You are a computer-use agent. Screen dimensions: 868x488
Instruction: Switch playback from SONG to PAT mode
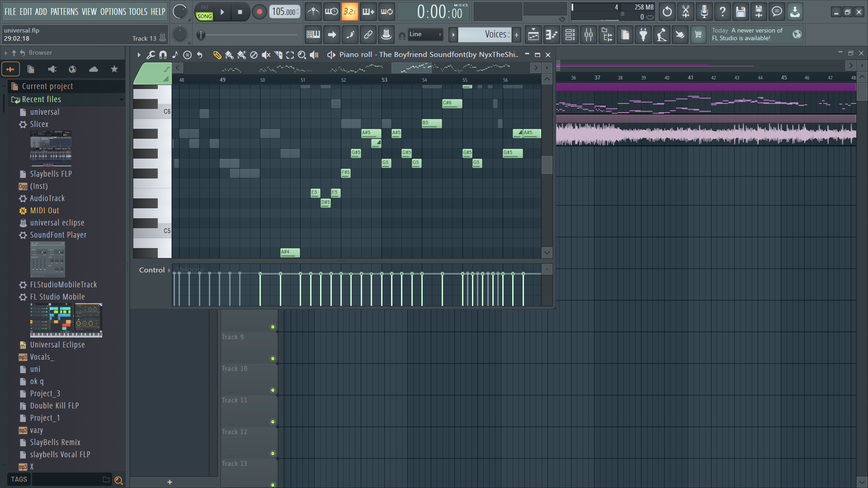tap(204, 7)
